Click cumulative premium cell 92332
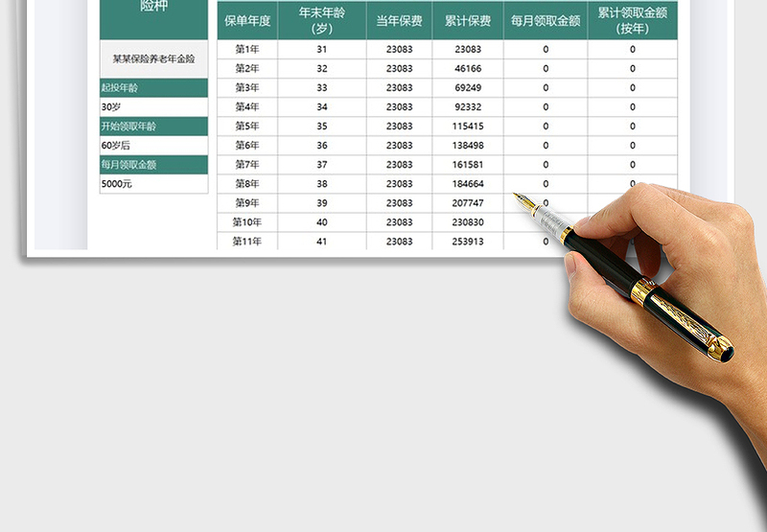767x532 pixels. (x=468, y=106)
